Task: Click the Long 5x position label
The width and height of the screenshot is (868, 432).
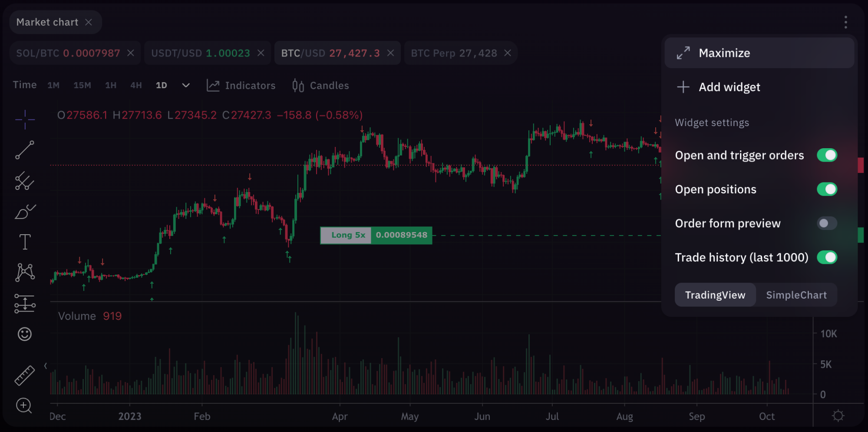Action: pos(346,235)
